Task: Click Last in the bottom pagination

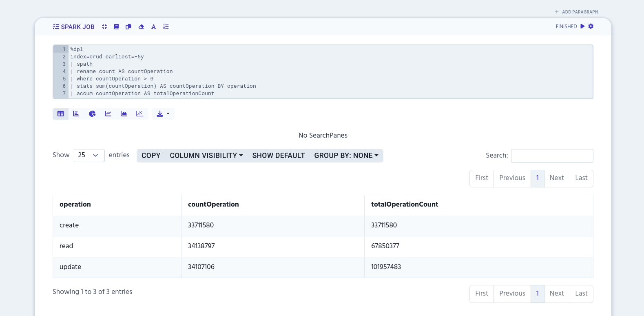Action: click(x=581, y=294)
